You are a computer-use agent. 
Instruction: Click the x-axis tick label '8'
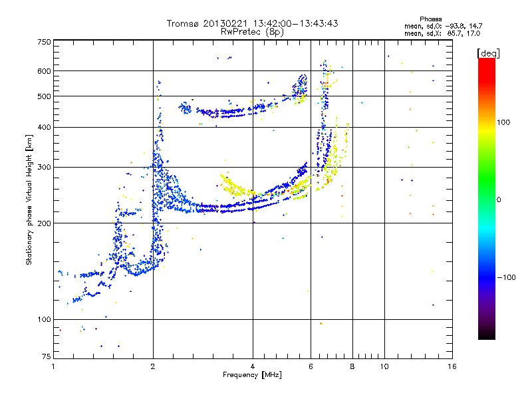(352, 366)
